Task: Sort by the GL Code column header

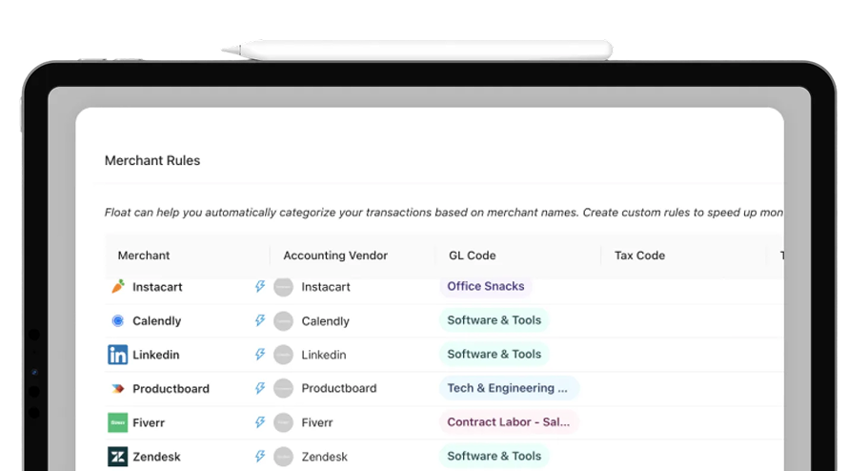Action: pos(472,256)
